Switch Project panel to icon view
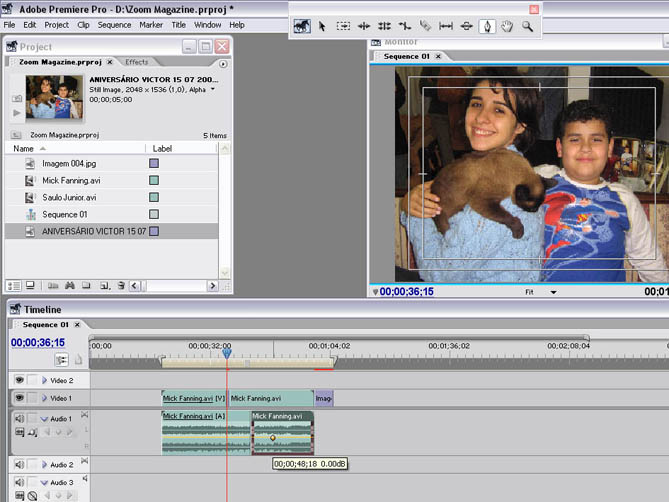The width and height of the screenshot is (669, 502). coord(28,286)
